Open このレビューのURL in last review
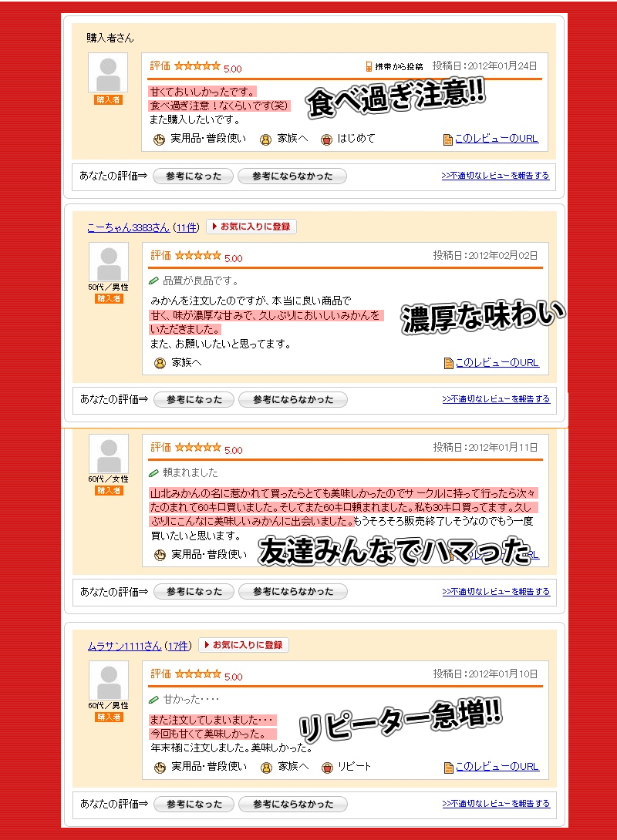Screen dimensions: 617x840 coord(497,767)
